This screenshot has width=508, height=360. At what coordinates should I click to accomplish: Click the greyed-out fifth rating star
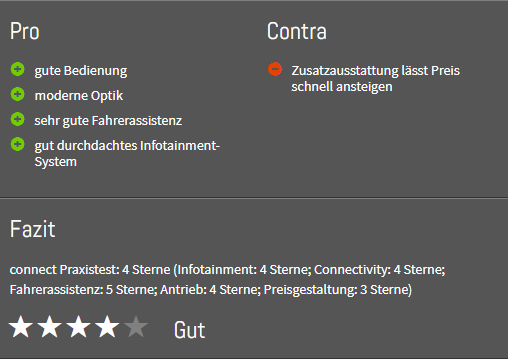pyautogui.click(x=136, y=327)
